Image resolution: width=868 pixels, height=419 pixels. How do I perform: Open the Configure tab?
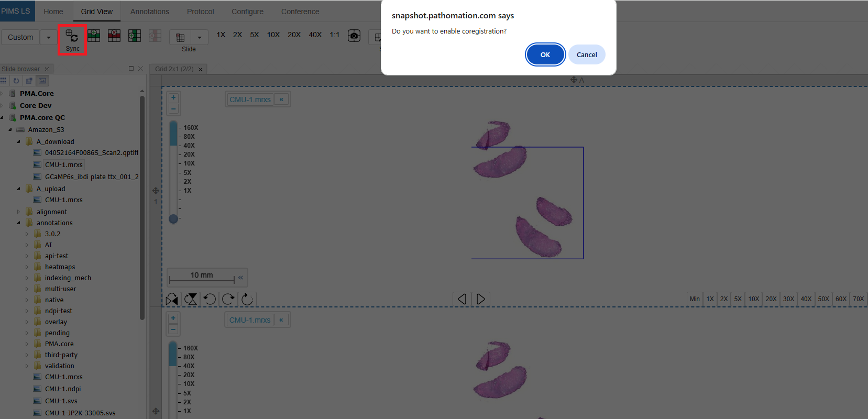247,12
